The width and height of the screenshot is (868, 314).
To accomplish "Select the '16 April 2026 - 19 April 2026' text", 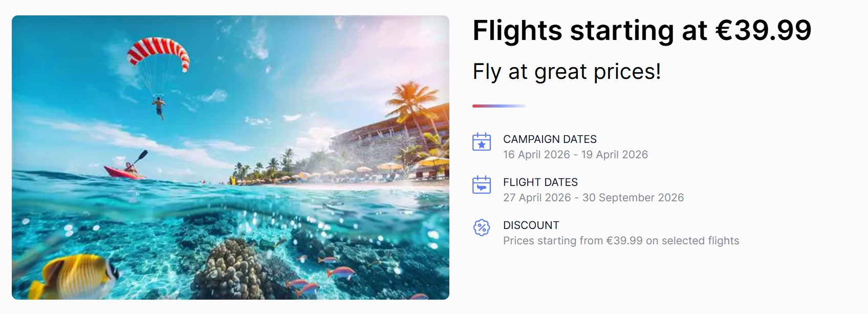I will click(x=575, y=155).
